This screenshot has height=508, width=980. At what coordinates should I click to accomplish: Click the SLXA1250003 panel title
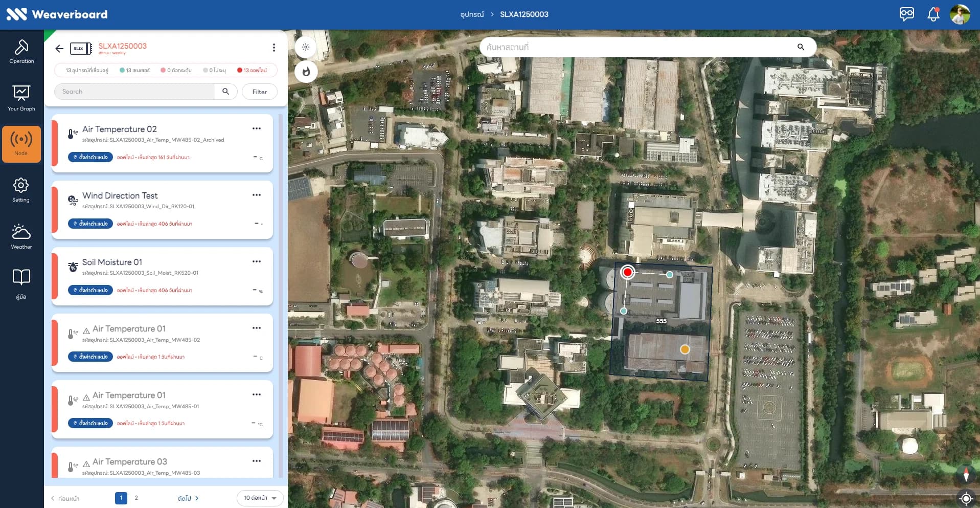point(123,46)
